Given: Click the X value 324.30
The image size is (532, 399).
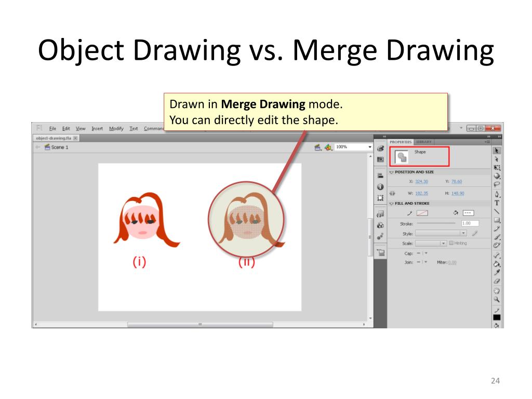Looking at the screenshot, I should point(422,181).
